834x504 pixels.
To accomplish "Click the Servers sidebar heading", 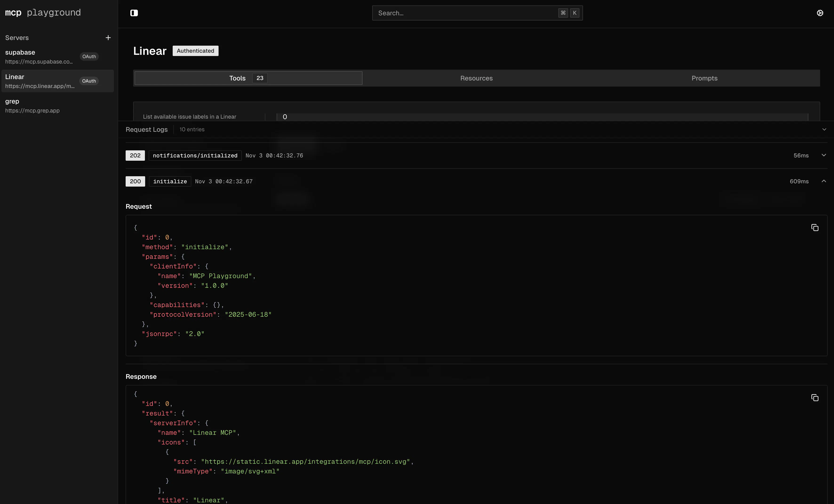I will (x=17, y=38).
